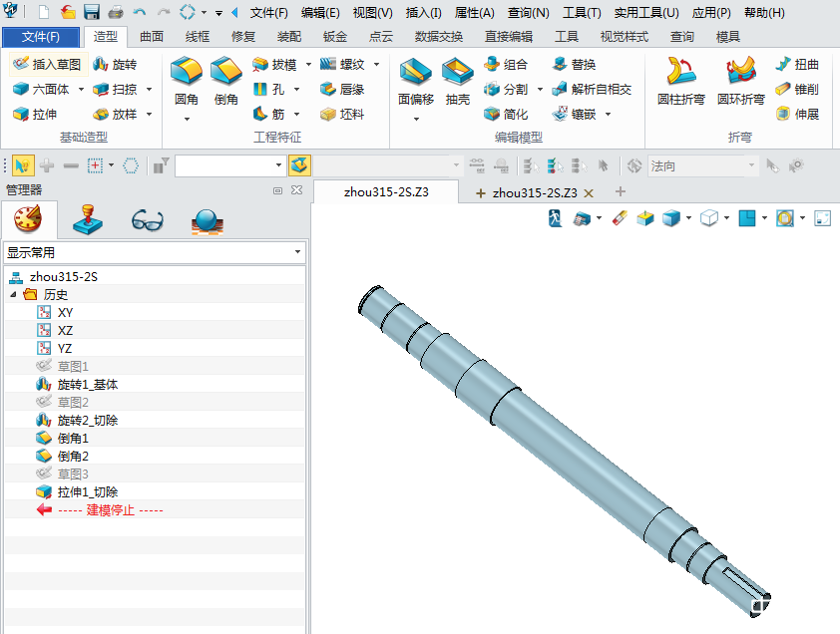Select the 圆柱折弯 (Cylinder Bend) tool
This screenshot has height=634, width=840.
tap(681, 82)
